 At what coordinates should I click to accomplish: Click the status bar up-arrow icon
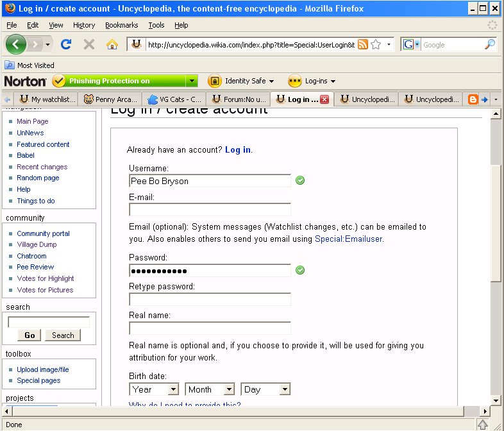coord(482,424)
